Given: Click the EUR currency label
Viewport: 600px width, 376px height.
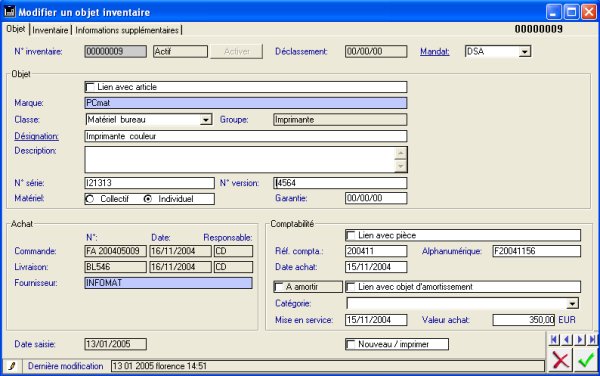Looking at the screenshot, I should tap(567, 320).
